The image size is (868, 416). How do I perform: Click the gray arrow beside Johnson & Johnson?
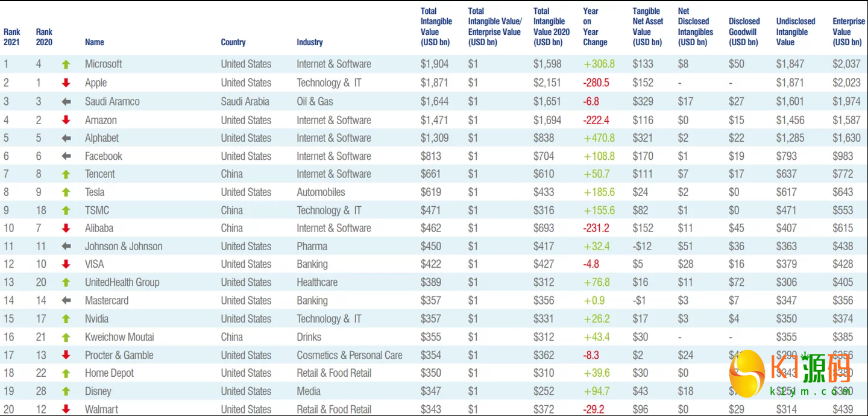tap(66, 247)
